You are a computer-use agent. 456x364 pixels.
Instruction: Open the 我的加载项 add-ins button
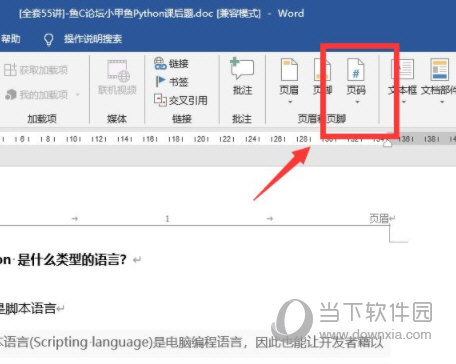point(36,95)
